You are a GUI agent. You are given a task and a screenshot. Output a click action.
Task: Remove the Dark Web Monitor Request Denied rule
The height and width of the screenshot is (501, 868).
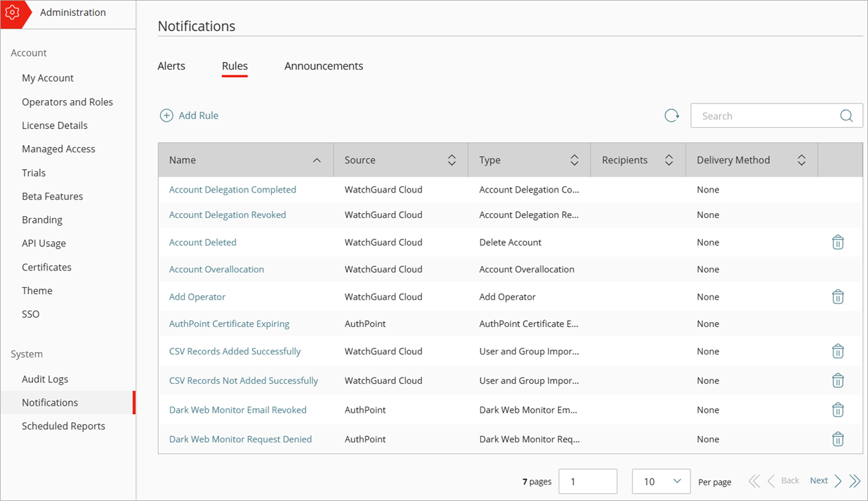(x=838, y=439)
